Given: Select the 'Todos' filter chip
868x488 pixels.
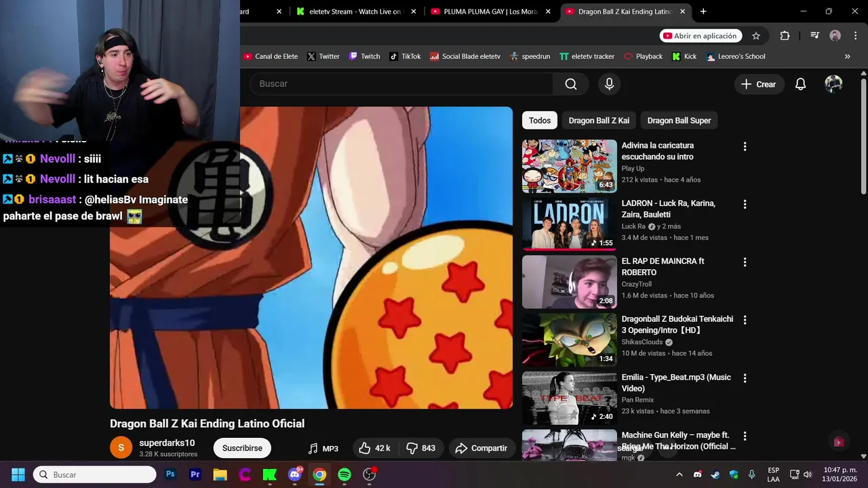Looking at the screenshot, I should (540, 121).
